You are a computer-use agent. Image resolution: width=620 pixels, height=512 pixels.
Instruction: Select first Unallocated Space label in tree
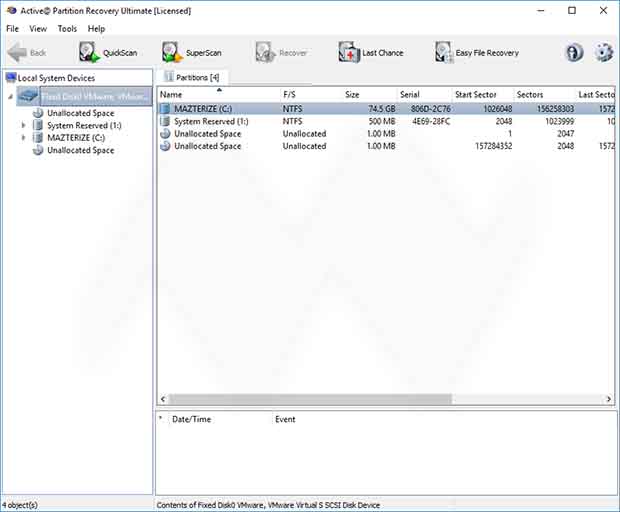[x=81, y=113]
